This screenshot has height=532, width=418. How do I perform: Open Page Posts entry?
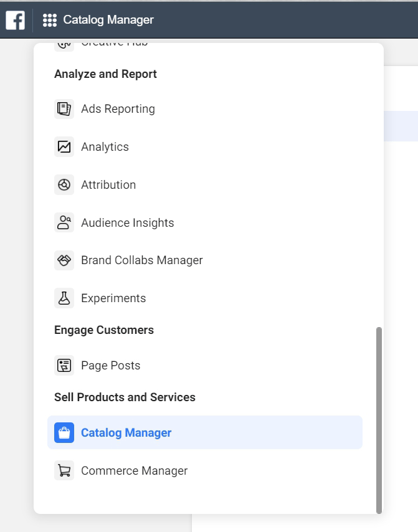[x=110, y=366]
